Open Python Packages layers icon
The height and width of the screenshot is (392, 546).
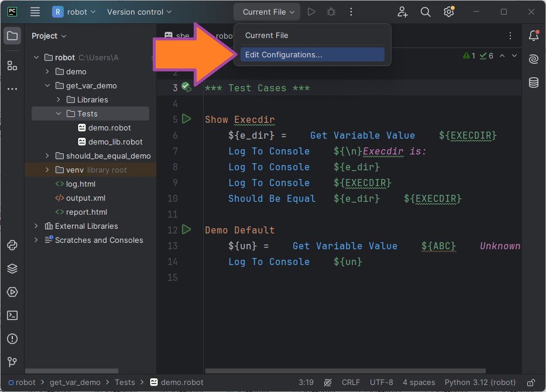point(12,269)
